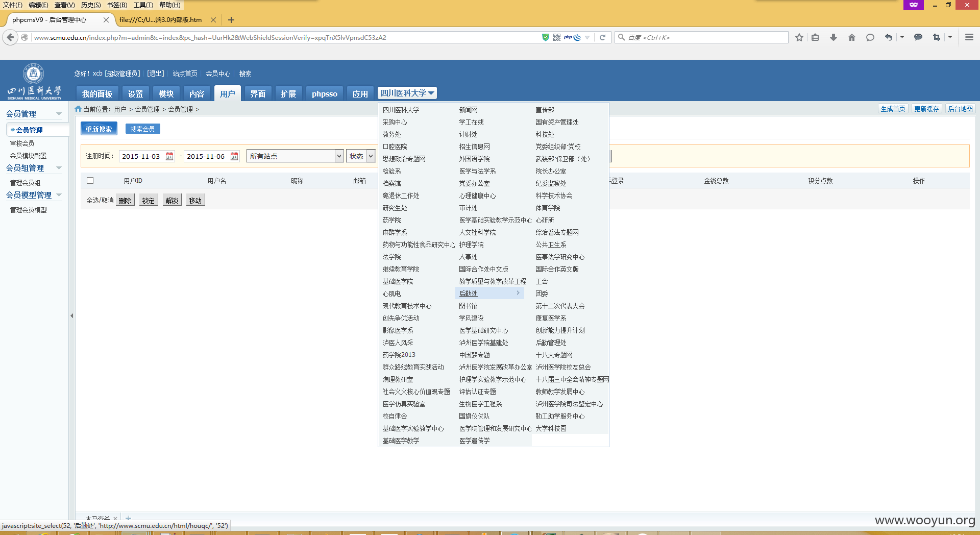980x535 pixels.
Task: Collapse the 会员组管理 sidebar section
Action: tap(59, 168)
